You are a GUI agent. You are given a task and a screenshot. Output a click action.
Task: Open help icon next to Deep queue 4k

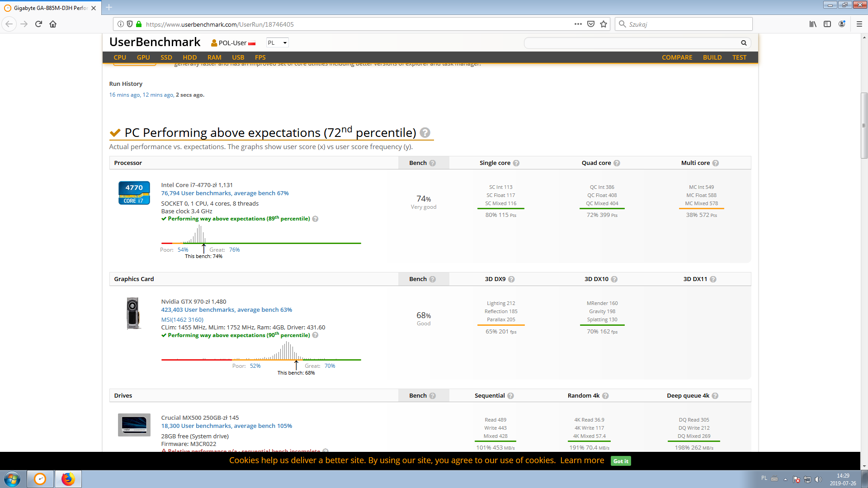[x=715, y=396]
